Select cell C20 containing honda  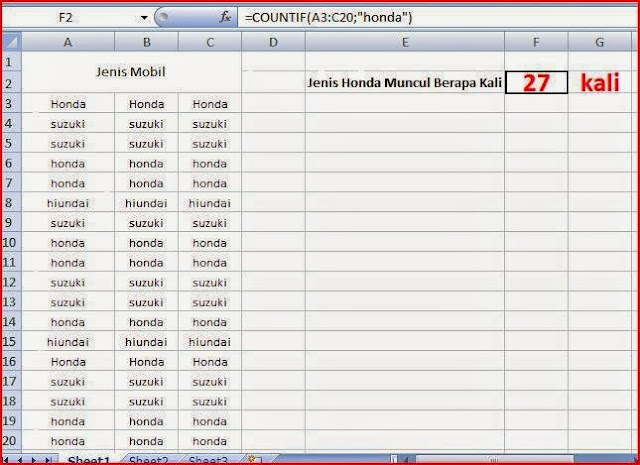tap(210, 441)
